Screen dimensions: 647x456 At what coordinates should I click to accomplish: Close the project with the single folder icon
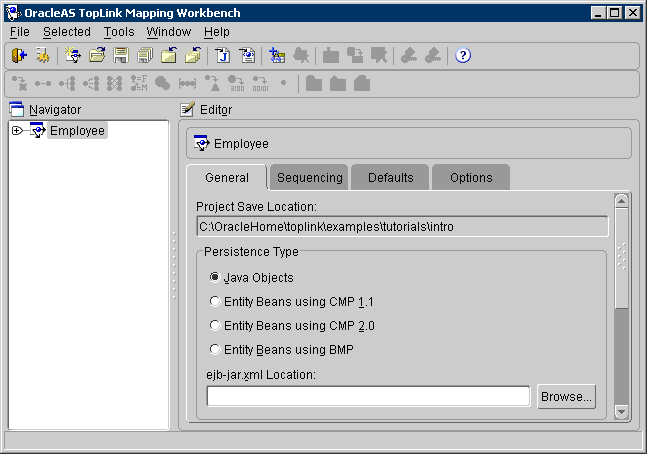169,55
